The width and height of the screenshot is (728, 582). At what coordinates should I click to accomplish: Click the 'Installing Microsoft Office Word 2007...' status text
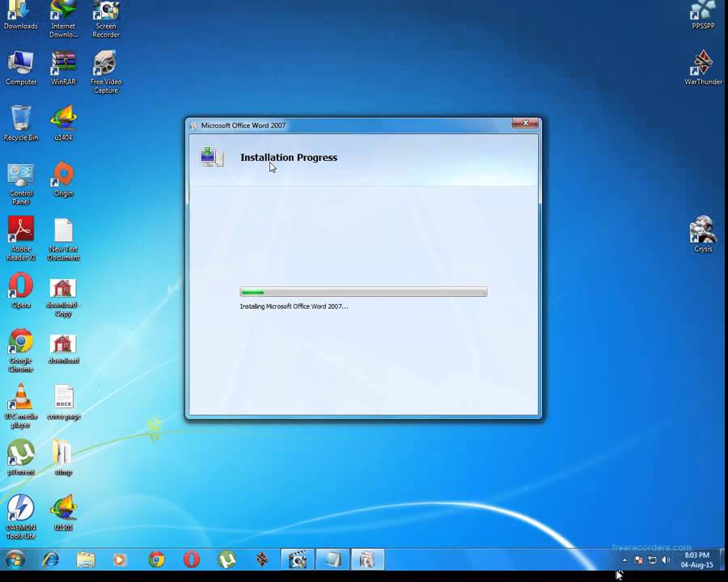coord(294,306)
